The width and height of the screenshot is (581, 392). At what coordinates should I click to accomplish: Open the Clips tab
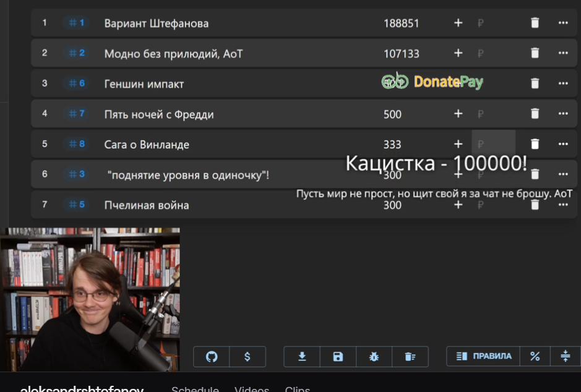[x=298, y=388]
